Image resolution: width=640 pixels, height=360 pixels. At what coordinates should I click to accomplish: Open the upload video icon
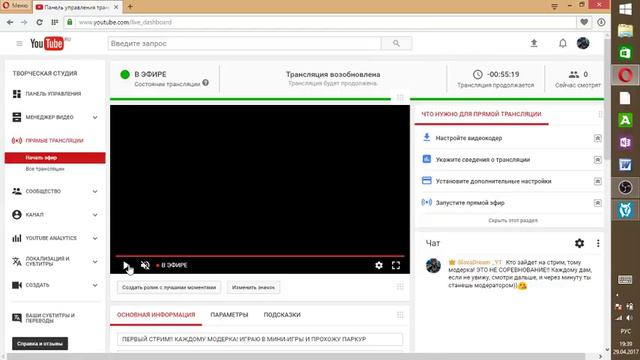tap(534, 43)
